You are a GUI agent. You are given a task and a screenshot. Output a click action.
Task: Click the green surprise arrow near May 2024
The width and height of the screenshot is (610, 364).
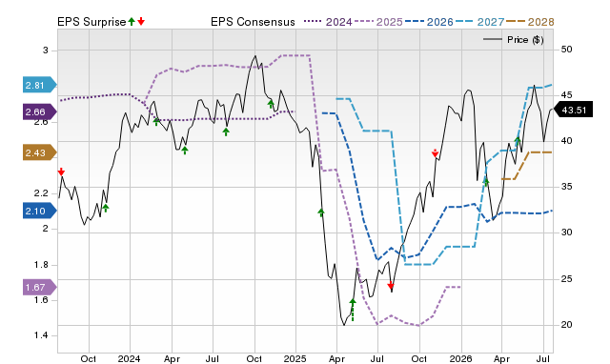[x=185, y=151]
